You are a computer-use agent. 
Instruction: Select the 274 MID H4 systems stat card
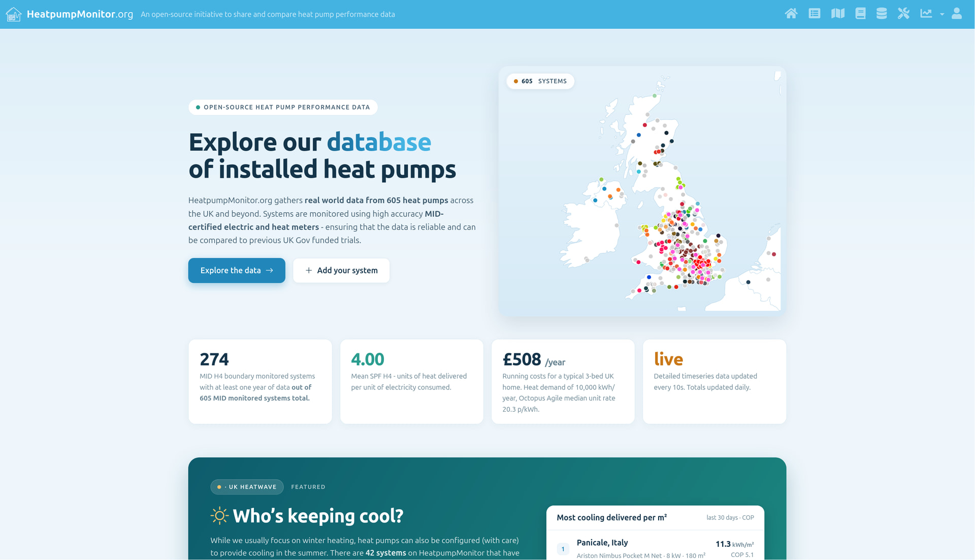[260, 382]
